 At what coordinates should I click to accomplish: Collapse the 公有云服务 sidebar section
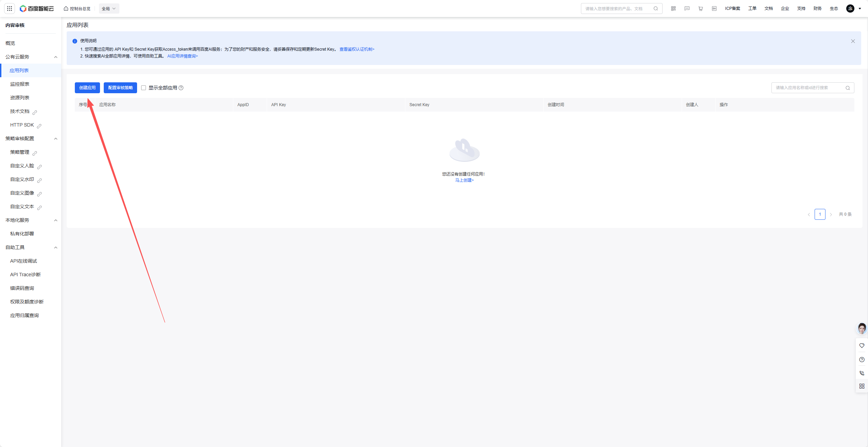coord(56,57)
